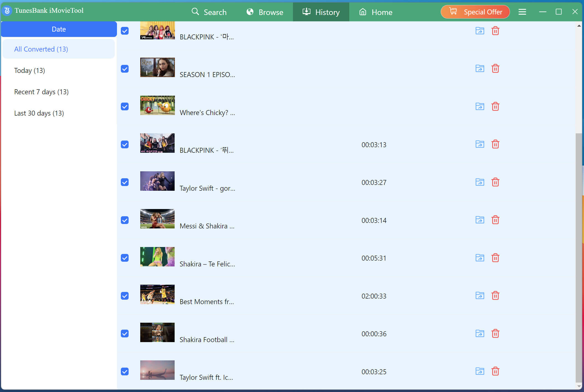Select the Date filter header
584x392 pixels.
[x=59, y=29]
